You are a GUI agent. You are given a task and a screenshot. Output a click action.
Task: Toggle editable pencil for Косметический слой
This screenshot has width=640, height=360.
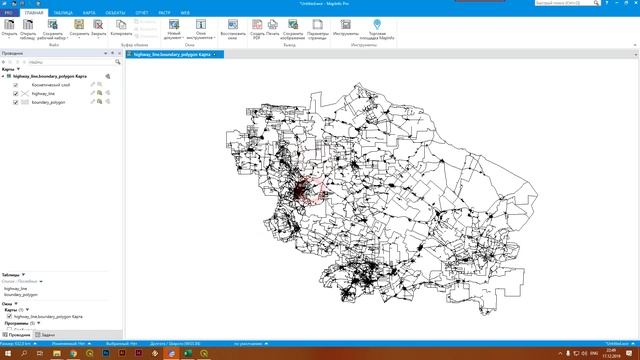93,84
